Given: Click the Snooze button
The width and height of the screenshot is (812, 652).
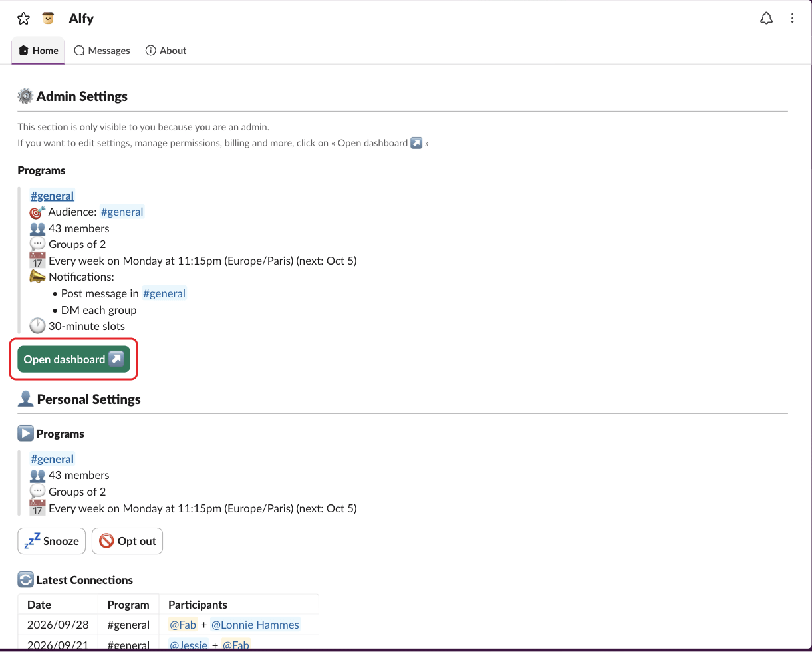Looking at the screenshot, I should (52, 541).
